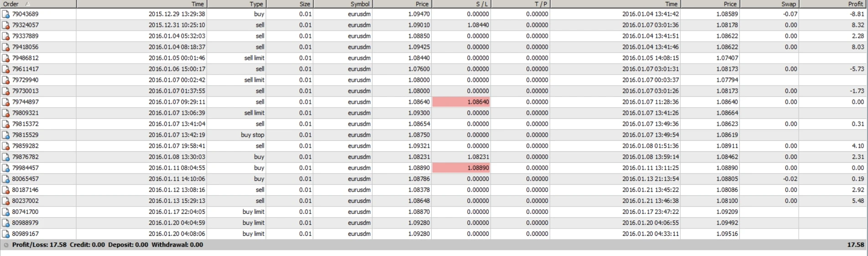Click open price 1.09425
This screenshot has height=256, width=868.
coord(419,47)
